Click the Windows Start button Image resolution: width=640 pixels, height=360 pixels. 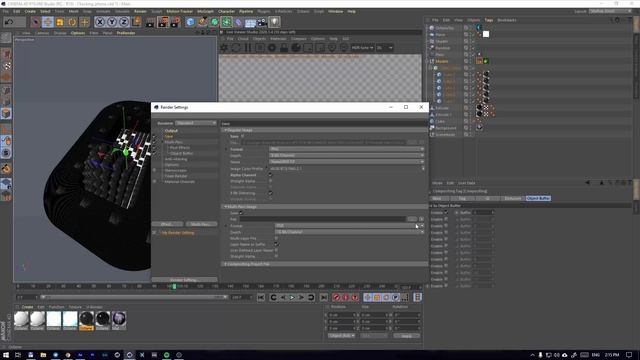point(6,355)
